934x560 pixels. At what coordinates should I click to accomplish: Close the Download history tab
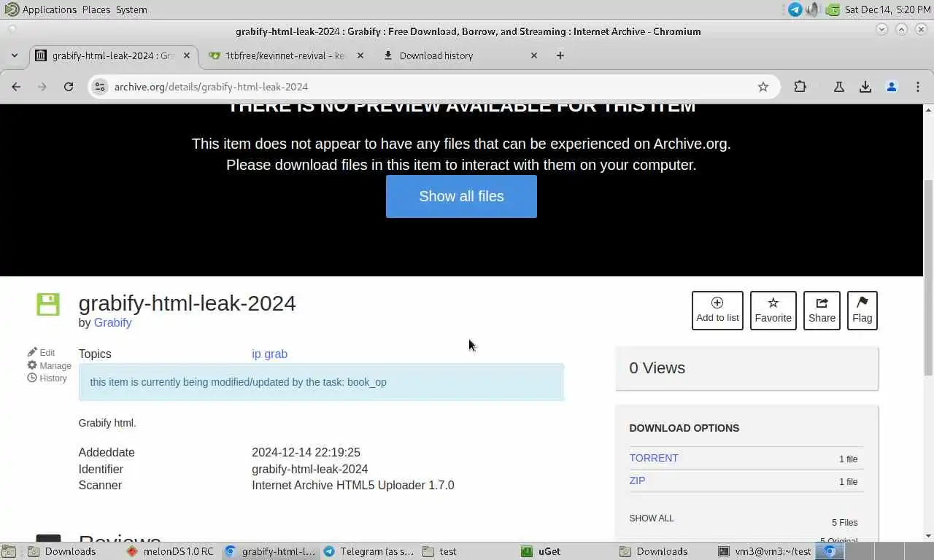533,55
